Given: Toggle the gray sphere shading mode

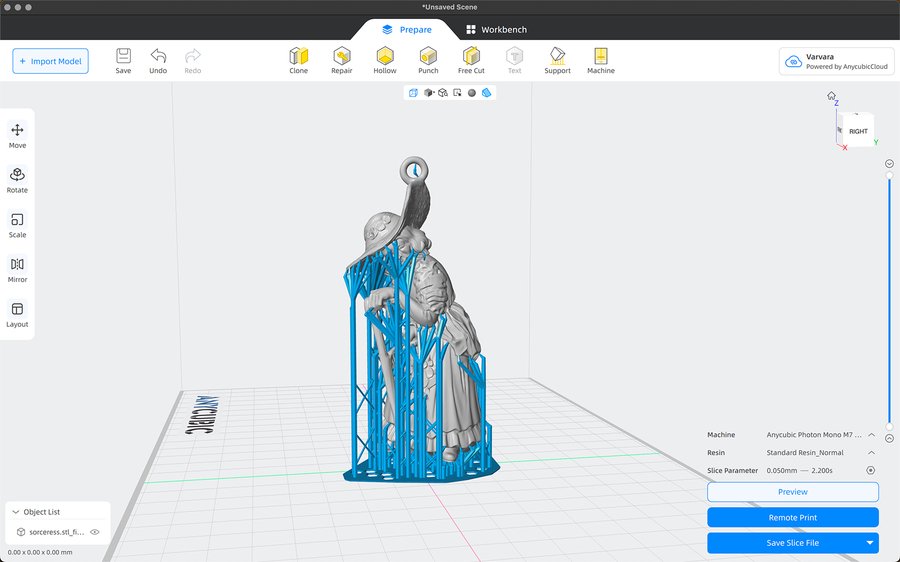Looking at the screenshot, I should click(x=472, y=93).
